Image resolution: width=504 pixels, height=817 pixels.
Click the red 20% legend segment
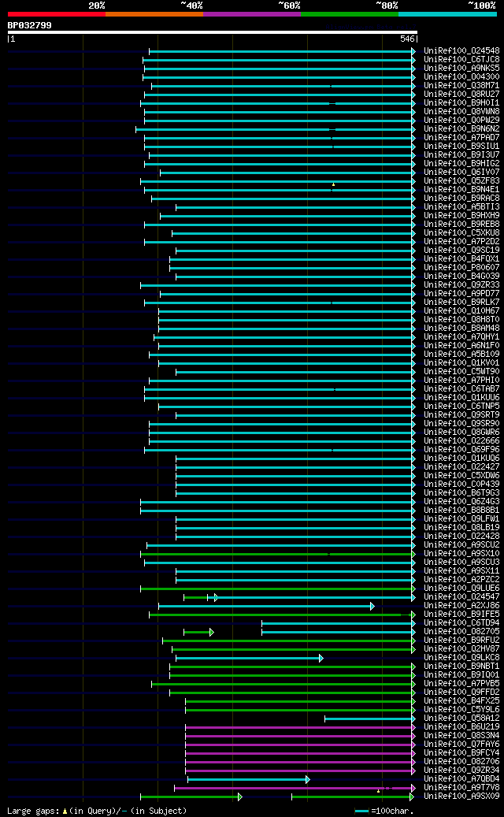(56, 14)
